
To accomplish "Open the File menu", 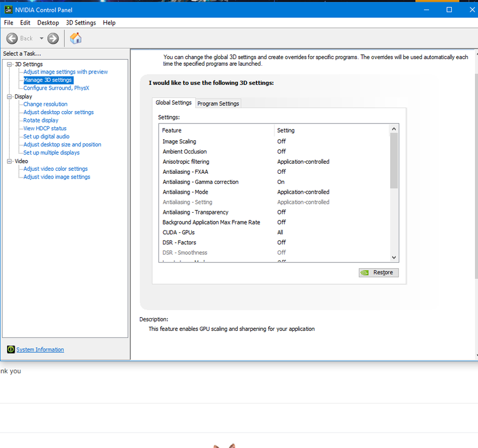I will click(8, 23).
